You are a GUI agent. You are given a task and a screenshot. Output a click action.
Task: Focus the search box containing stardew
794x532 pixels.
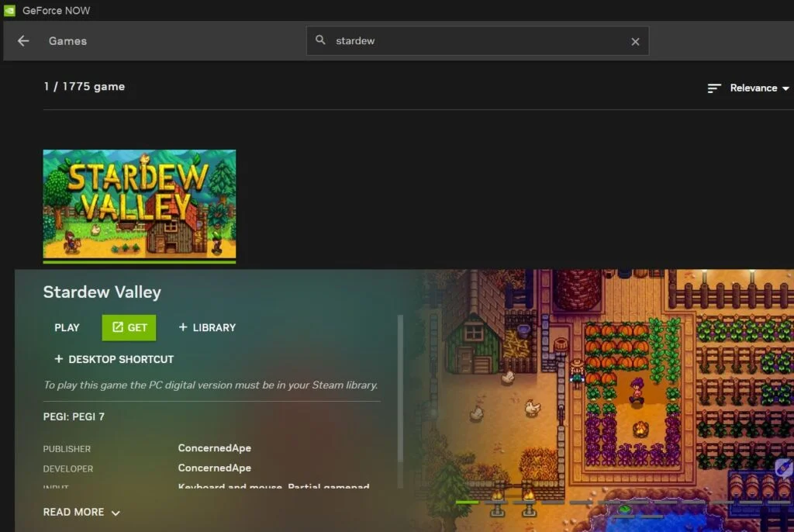477,41
